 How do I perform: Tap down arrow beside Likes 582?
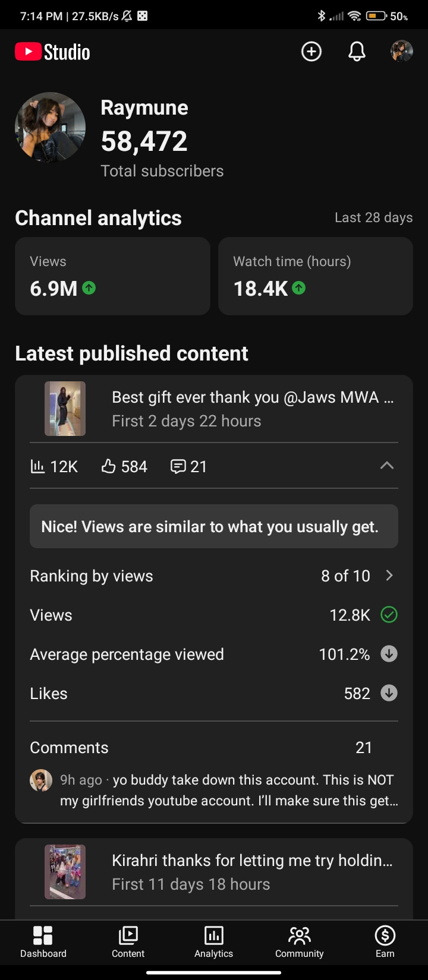point(389,693)
